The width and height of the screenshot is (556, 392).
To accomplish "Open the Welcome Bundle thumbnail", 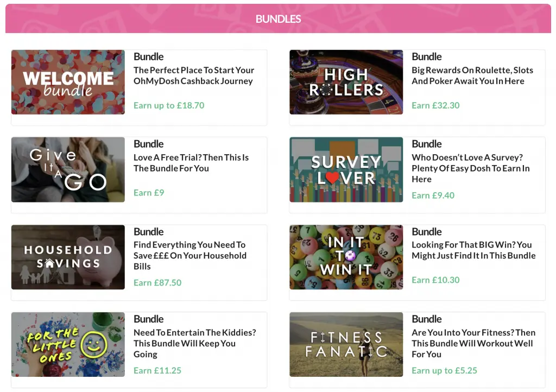I will [x=68, y=82].
